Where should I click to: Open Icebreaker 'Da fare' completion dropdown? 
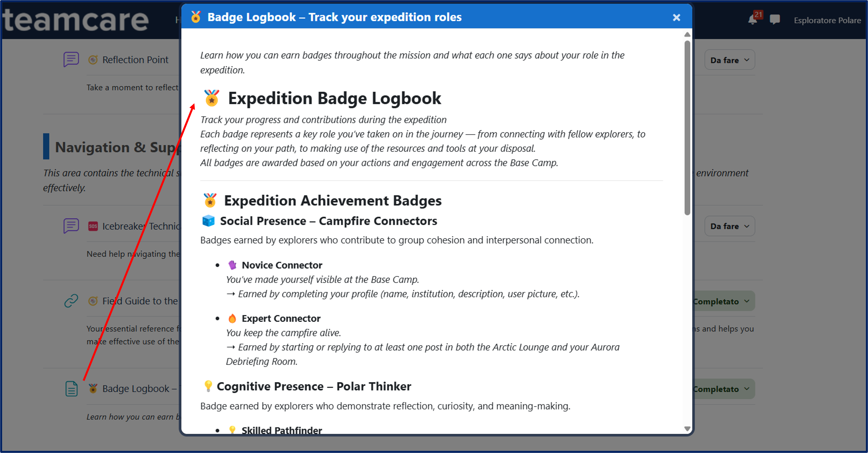[729, 226]
